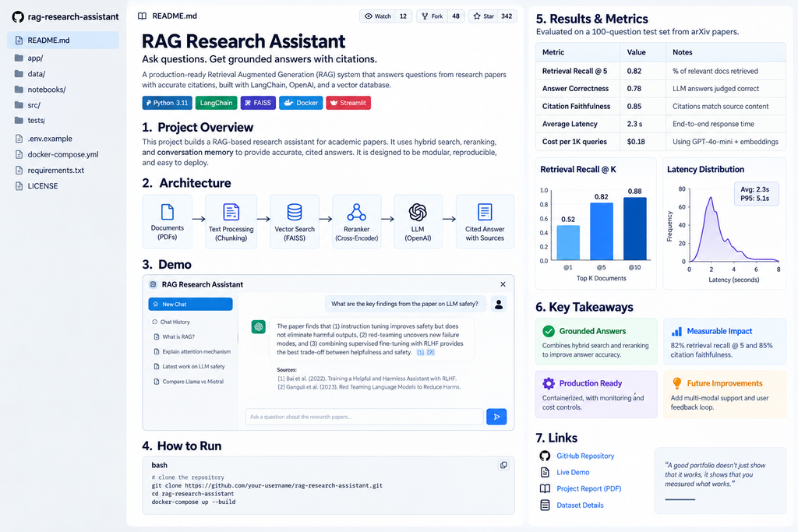This screenshot has width=798, height=532.
Task: Click the Reranker (Cross-Encoder) icon
Action: pos(357,212)
